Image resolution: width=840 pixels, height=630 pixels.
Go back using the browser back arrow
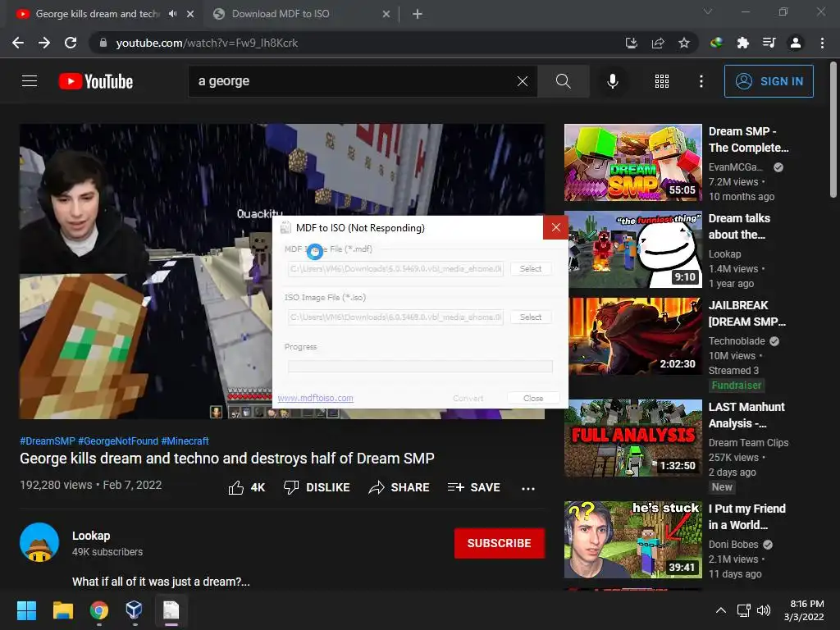(x=18, y=43)
